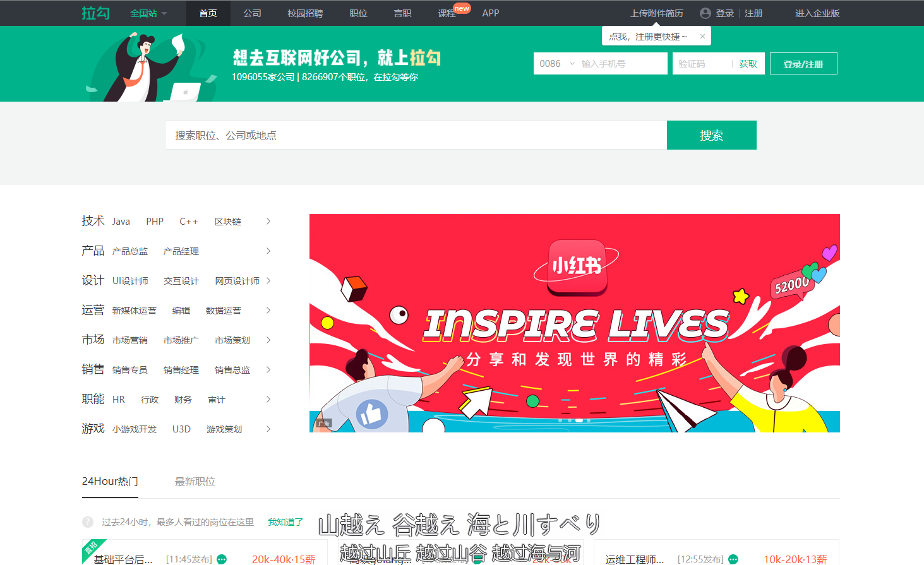Focus the 输入手机号 phone field
The width and height of the screenshot is (924, 565).
[621, 64]
